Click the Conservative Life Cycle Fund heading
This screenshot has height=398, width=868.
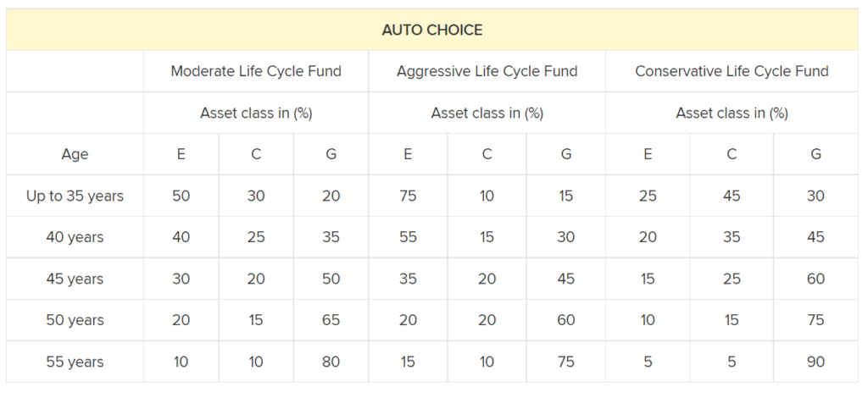pyautogui.click(x=732, y=71)
